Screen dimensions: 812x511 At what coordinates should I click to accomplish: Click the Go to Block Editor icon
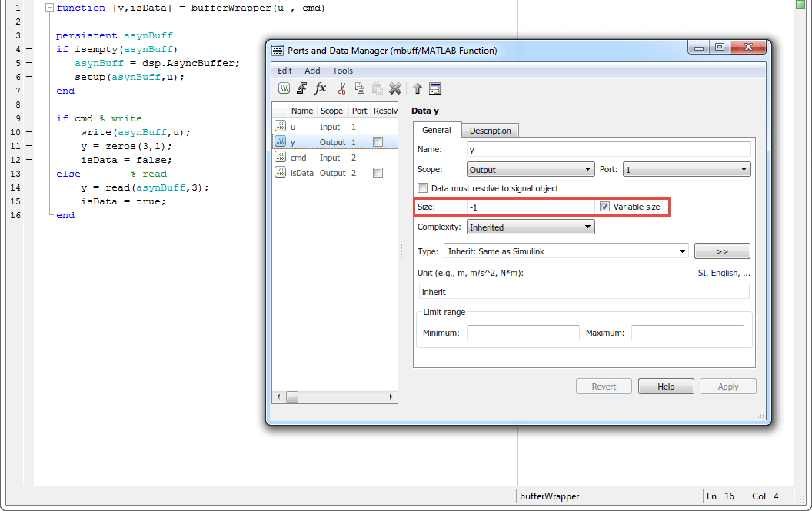point(435,88)
